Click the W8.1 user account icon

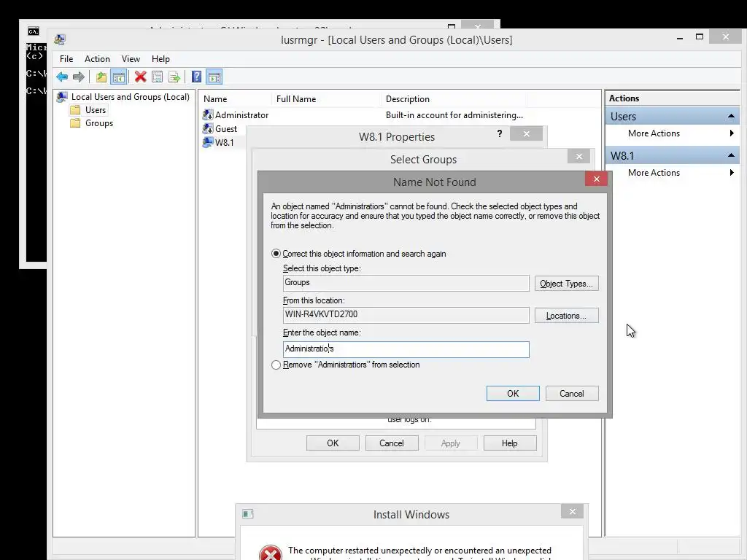coord(208,142)
